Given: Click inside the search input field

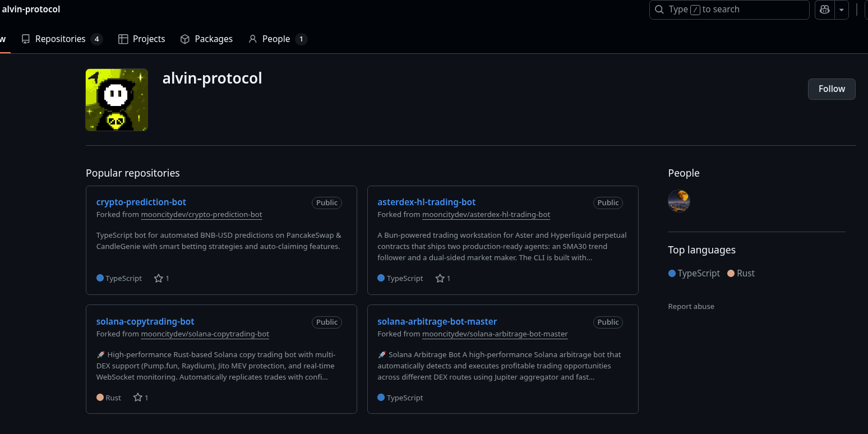Looking at the screenshot, I should (729, 10).
